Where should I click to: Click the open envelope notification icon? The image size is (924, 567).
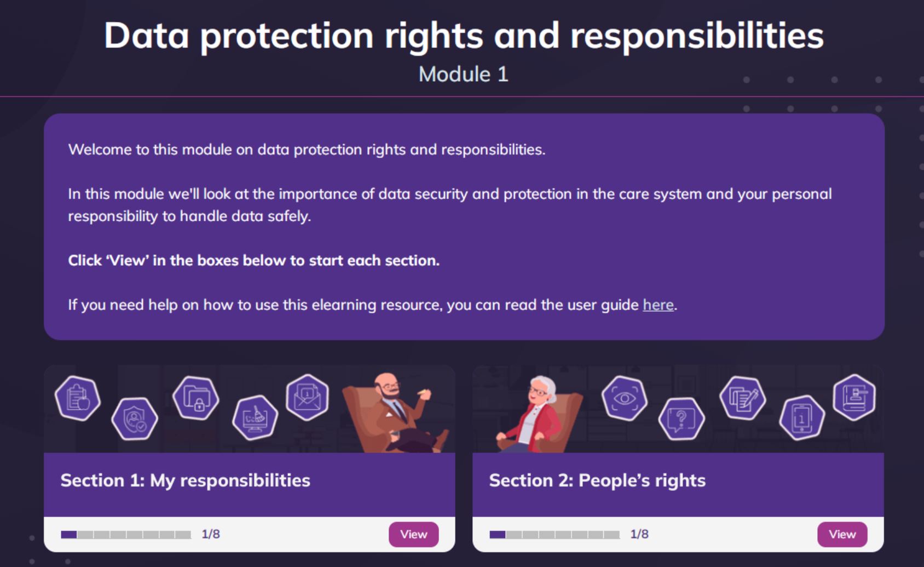point(308,397)
